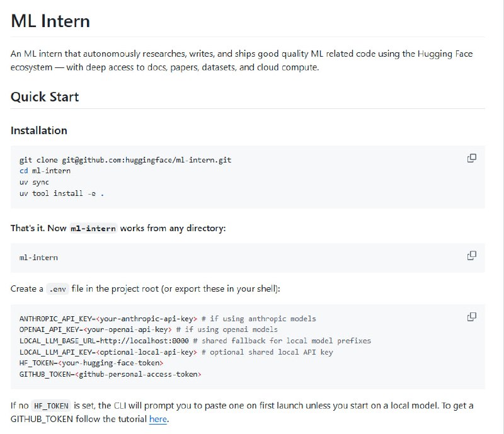
Task: Click the OPENAI_API_KEY line in code block
Action: pyautogui.click(x=148, y=329)
